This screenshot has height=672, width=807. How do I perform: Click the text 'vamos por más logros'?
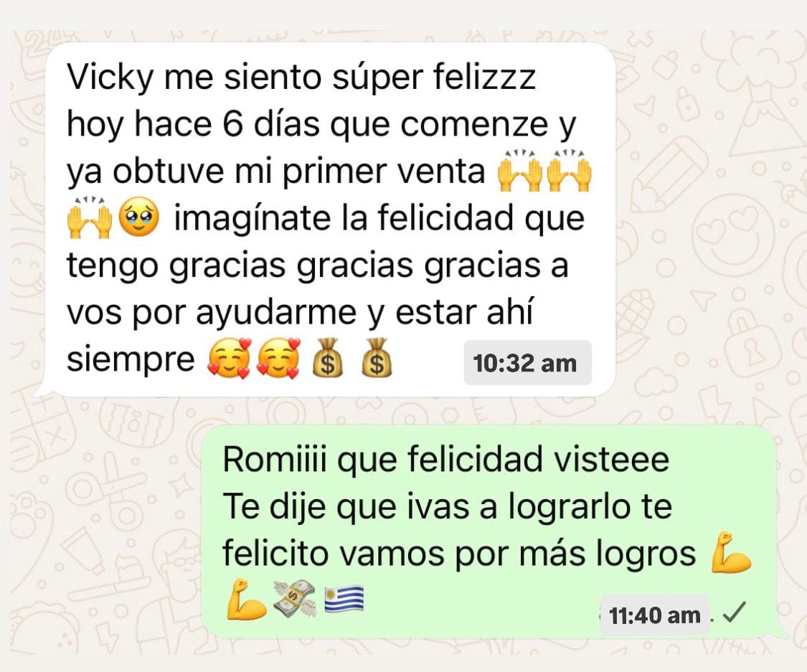[x=518, y=554]
